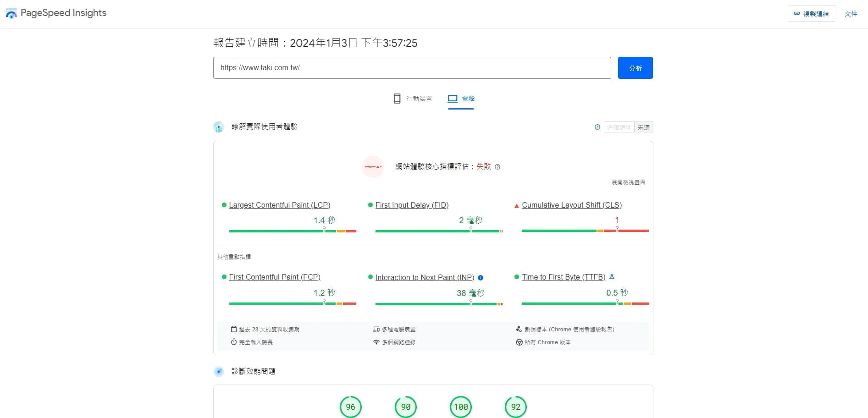Open the Chrome 使用者體驗報告 link
The height and width of the screenshot is (418, 868).
tap(581, 329)
